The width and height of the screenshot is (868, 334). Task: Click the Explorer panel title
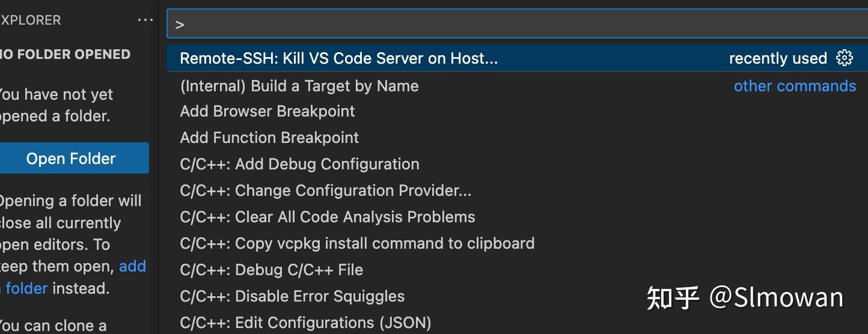[x=30, y=20]
